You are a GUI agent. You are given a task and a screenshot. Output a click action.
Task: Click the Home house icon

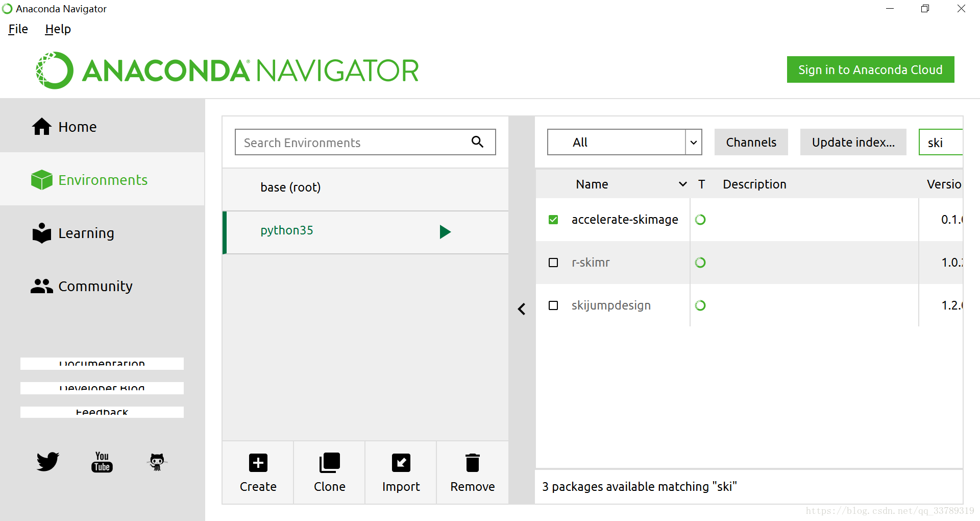[x=42, y=126]
